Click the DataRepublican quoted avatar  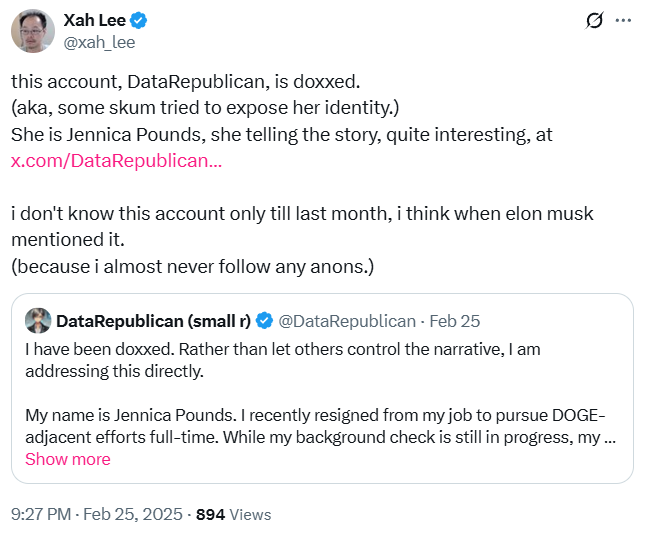point(38,321)
